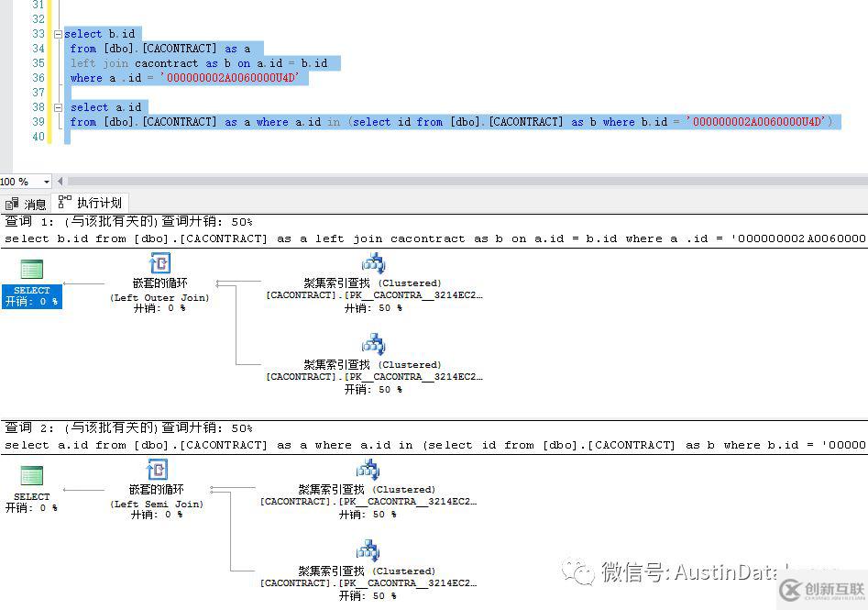Click the left arrow of the horizontal scrollbar
Viewport: 868px width, 610px height.
point(60,182)
